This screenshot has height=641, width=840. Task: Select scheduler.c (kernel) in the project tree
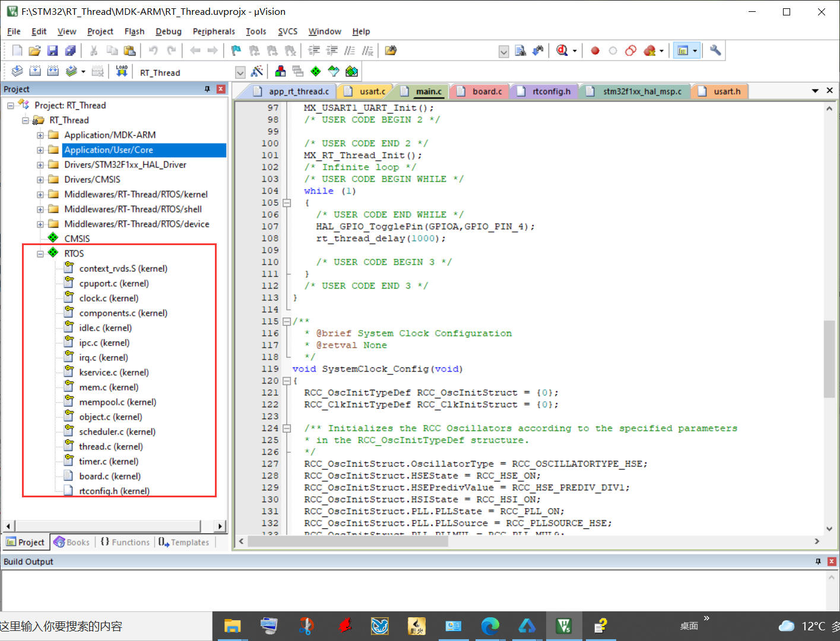coord(118,431)
